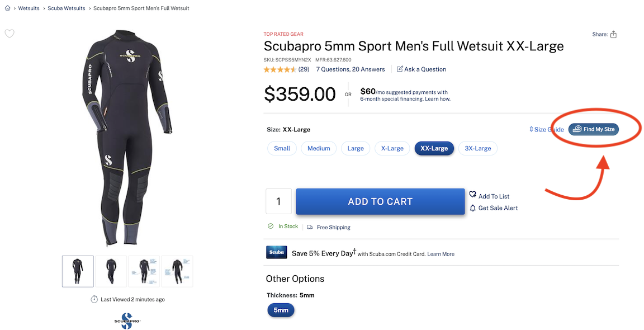Select the XX-Large size option
The image size is (644, 330).
[x=434, y=148]
